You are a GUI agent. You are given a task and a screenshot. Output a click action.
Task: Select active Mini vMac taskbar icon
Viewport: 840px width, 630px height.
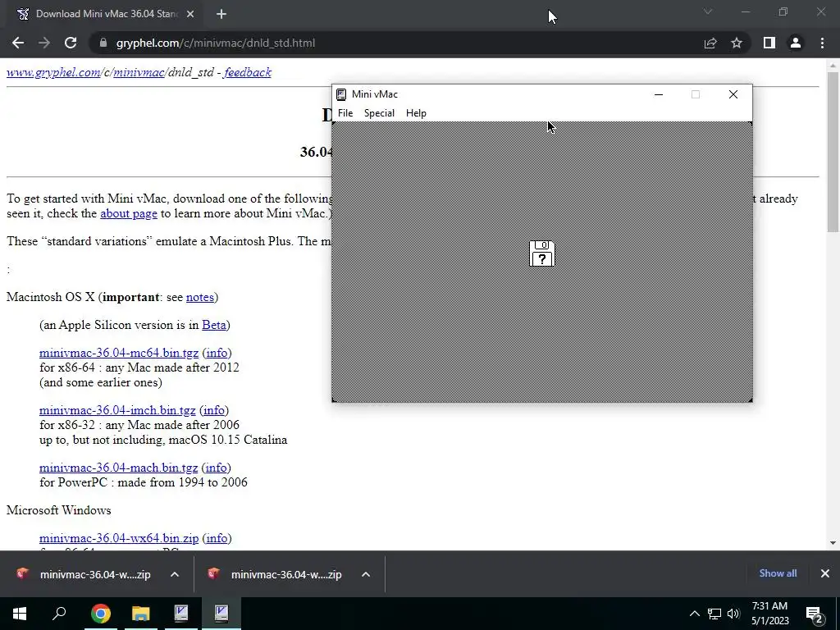tap(221, 614)
